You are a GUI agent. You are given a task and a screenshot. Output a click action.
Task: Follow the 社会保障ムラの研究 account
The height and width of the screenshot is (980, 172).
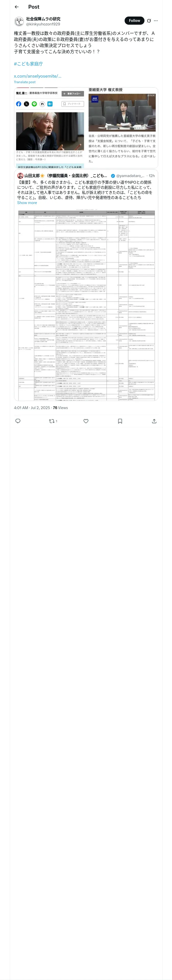point(134,21)
